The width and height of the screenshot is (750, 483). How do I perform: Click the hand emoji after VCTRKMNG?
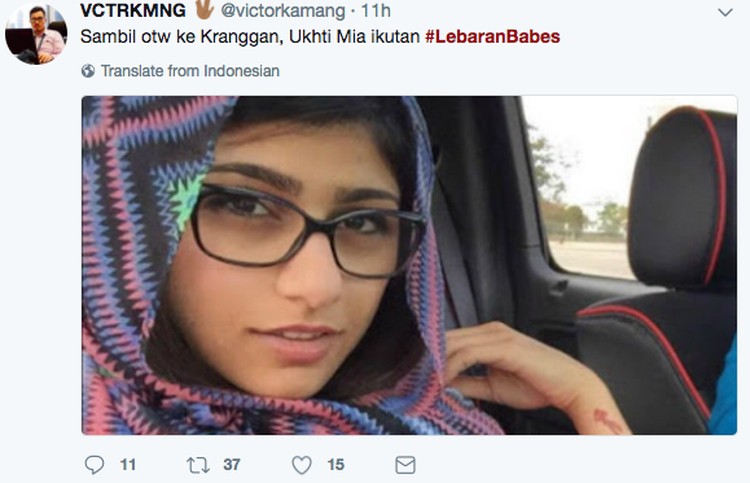pyautogui.click(x=204, y=10)
